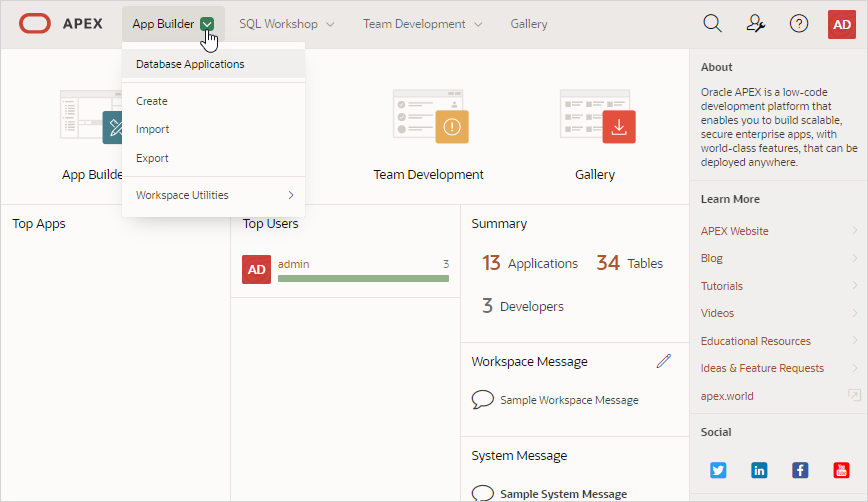The width and height of the screenshot is (868, 502).
Task: Open the apex.world link
Action: [x=726, y=396]
